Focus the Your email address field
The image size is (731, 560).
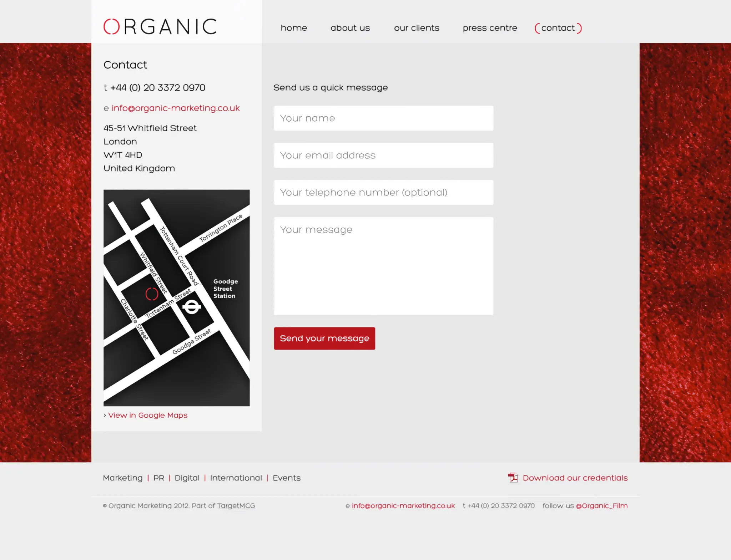pos(383,155)
